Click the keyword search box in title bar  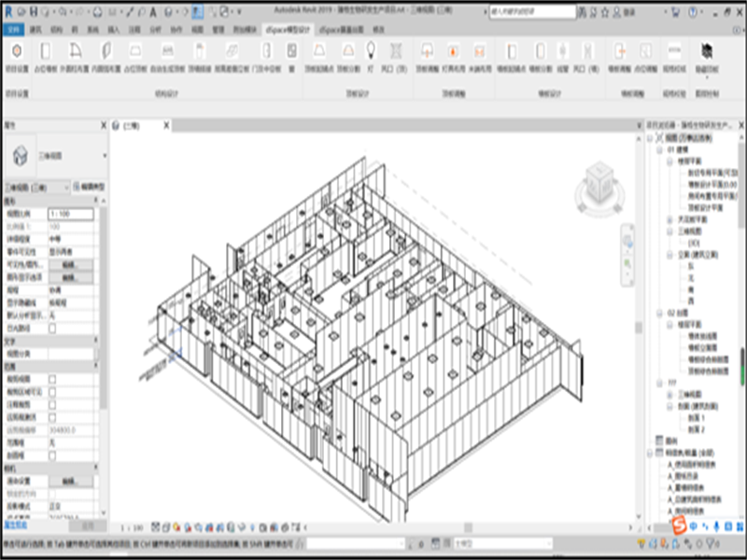[532, 12]
